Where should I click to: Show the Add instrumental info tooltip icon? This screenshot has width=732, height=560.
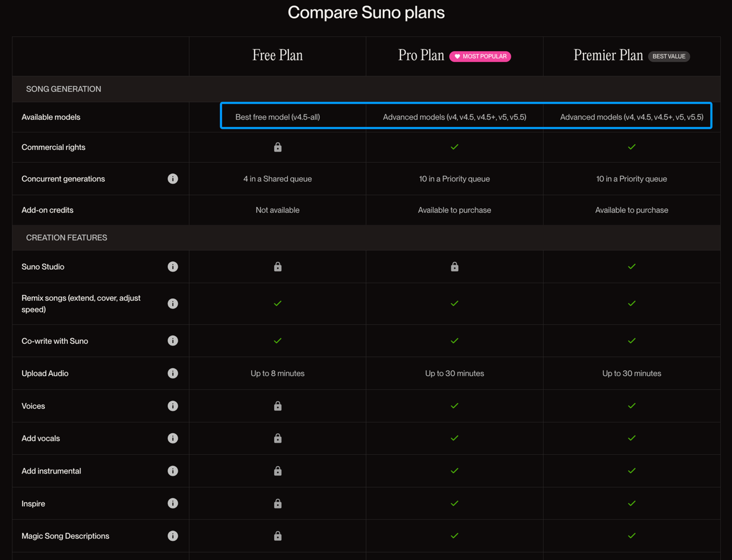172,471
